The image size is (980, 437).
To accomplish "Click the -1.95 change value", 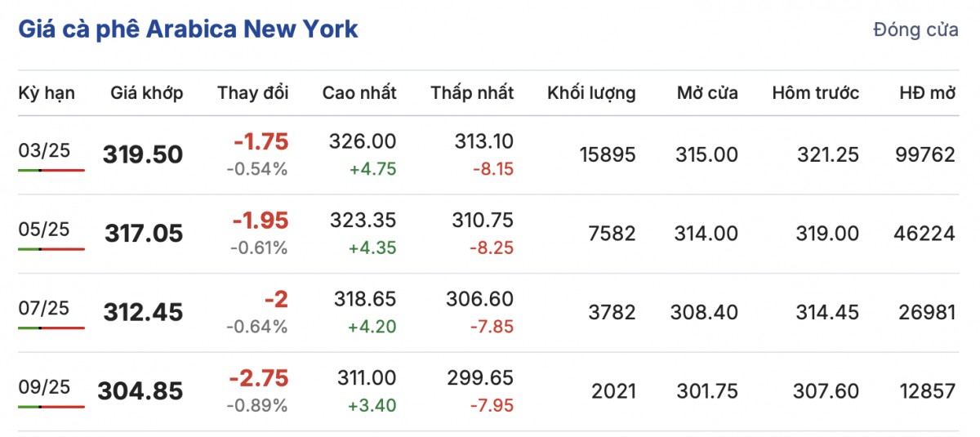I will (261, 221).
